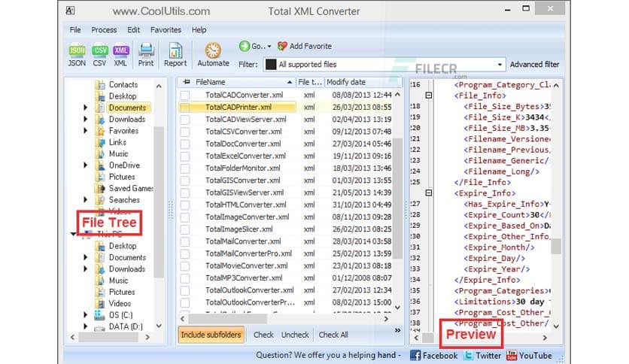Check the box for TotalCADPrinter.xml
The height and width of the screenshot is (364, 629).
click(x=185, y=108)
